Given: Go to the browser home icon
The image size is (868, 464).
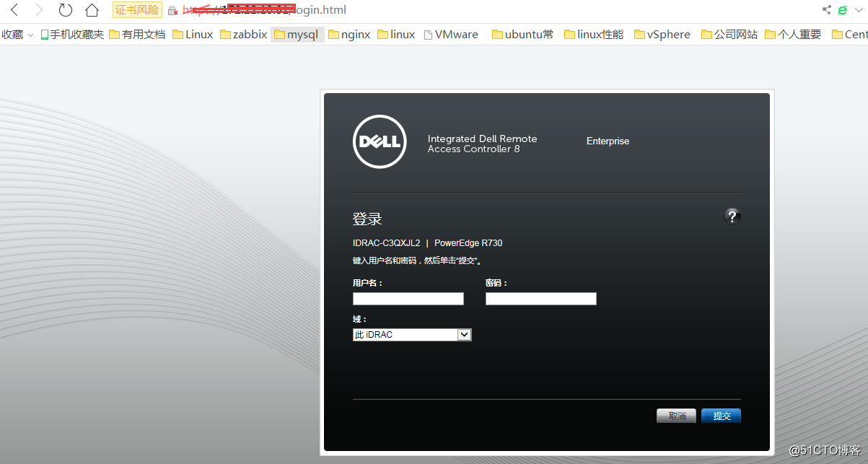Looking at the screenshot, I should [x=92, y=10].
